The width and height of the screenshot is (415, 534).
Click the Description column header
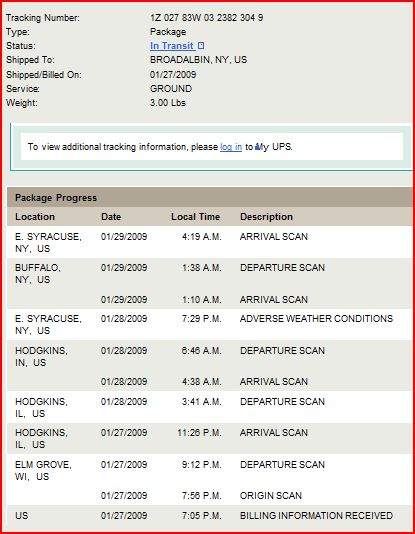click(266, 217)
